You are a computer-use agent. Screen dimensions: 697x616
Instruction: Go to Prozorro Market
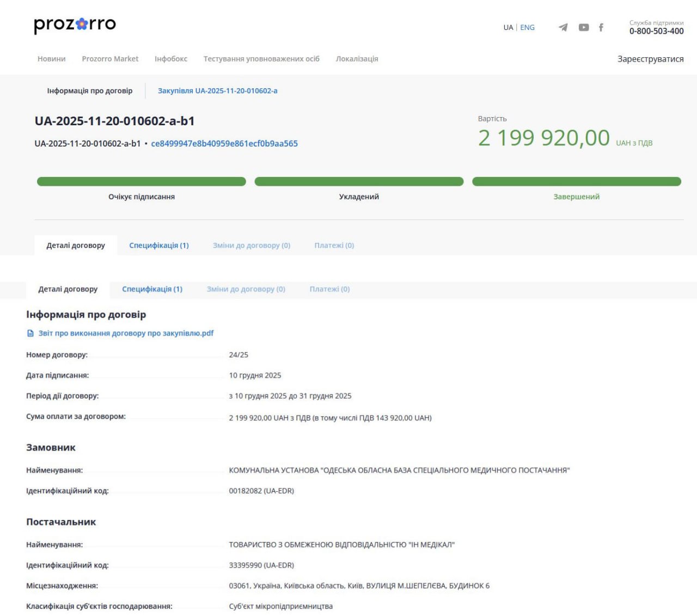[110, 59]
